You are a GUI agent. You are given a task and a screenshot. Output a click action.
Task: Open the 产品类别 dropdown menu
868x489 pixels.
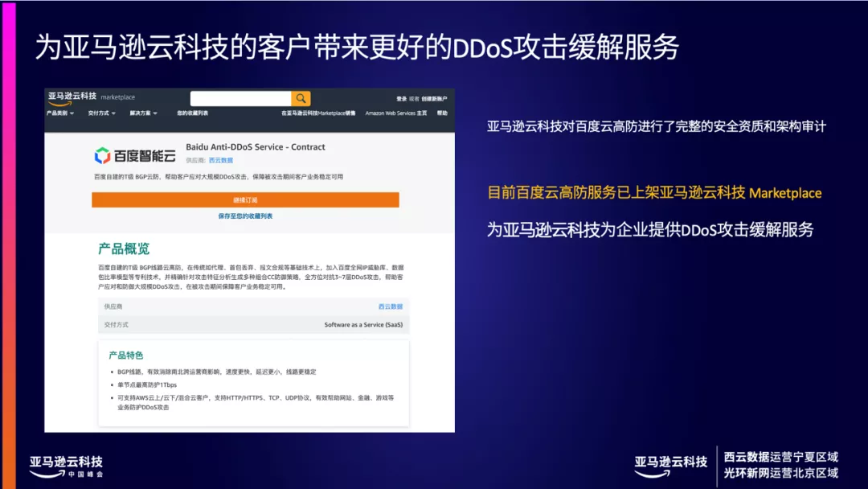point(59,113)
